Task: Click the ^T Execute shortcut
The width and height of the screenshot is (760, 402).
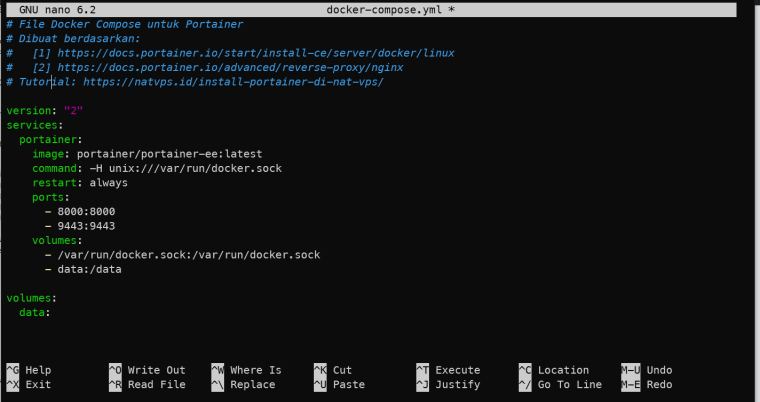Action: tap(448, 370)
